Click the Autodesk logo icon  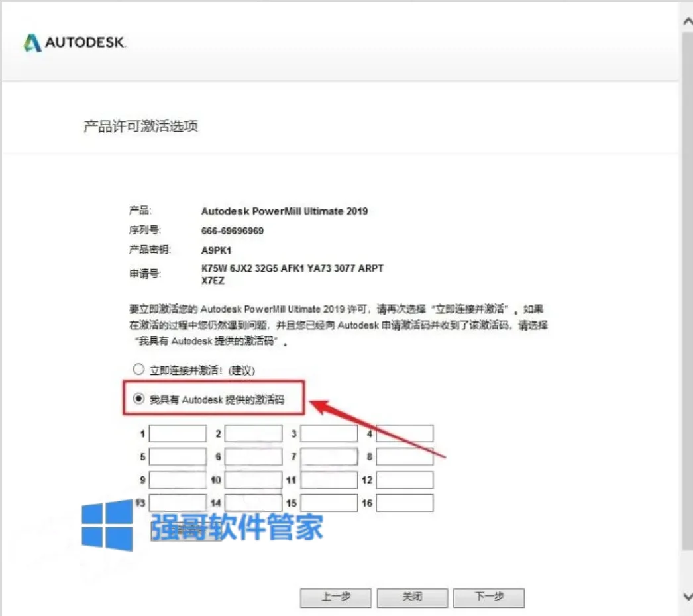click(x=32, y=43)
